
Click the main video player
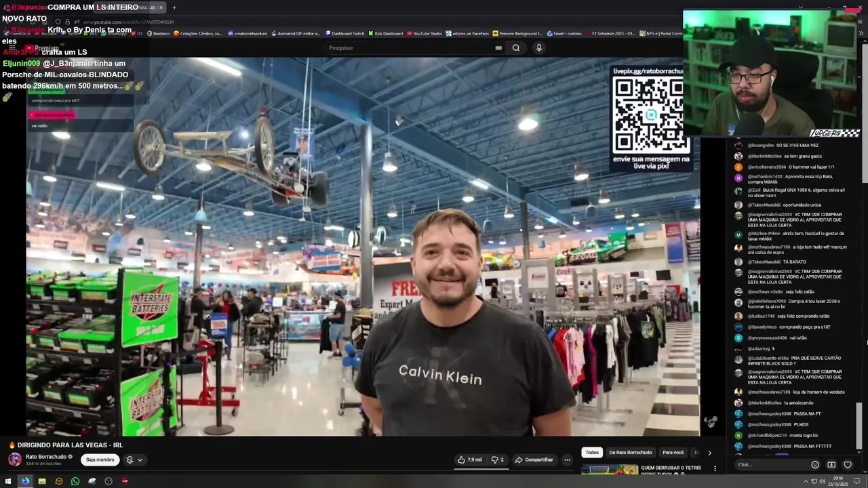click(x=363, y=247)
